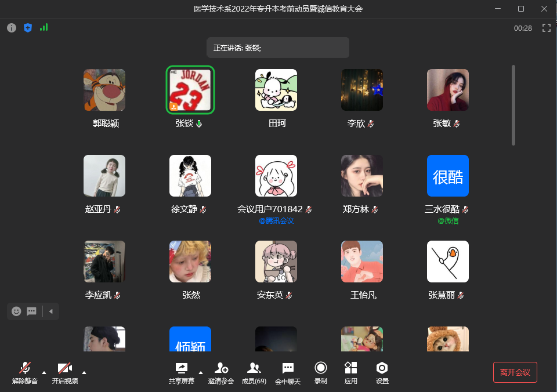Expand share options arrow beside 共享屏幕

click(x=201, y=372)
